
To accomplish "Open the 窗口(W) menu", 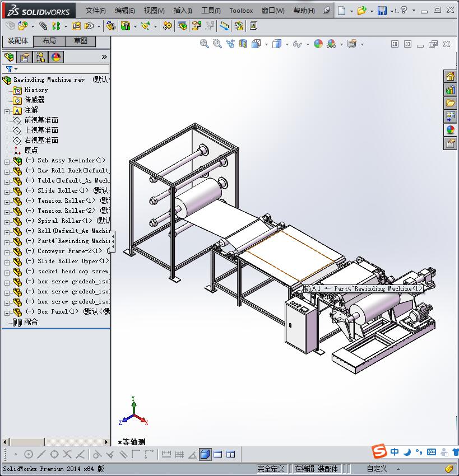I will pyautogui.click(x=273, y=11).
